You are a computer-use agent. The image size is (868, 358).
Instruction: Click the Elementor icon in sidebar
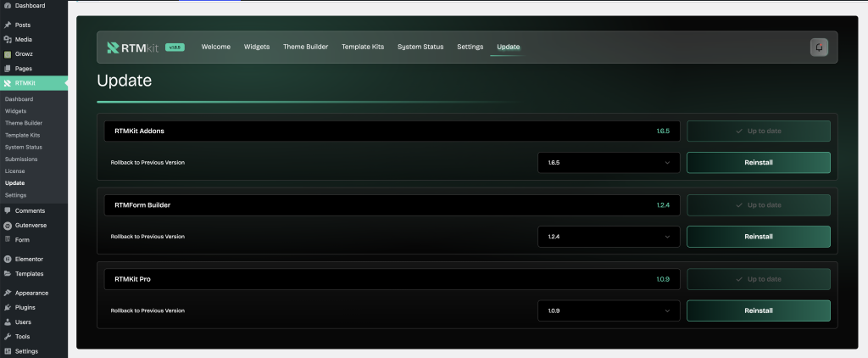tap(8, 259)
